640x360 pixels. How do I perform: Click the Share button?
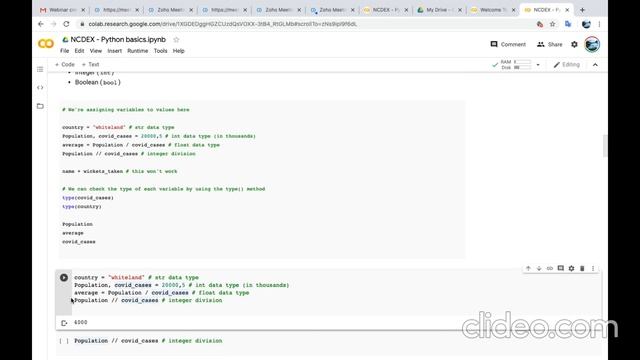click(549, 44)
